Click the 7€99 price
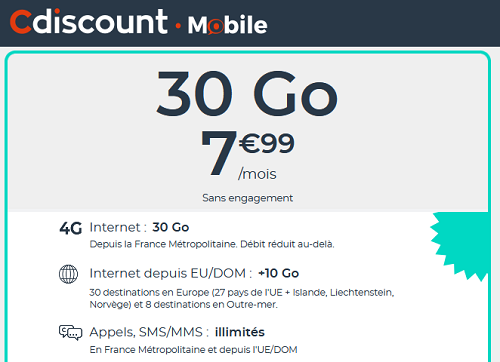The image size is (500, 362). (x=247, y=154)
